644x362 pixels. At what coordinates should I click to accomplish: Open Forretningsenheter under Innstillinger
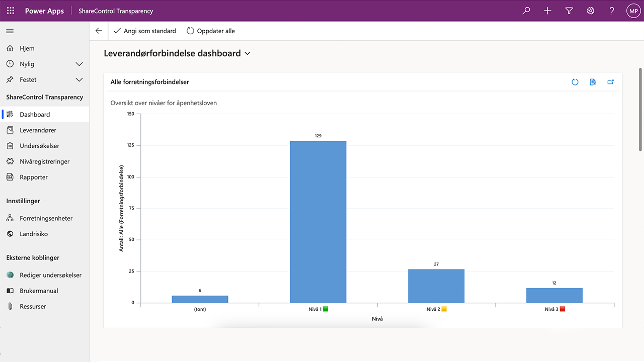point(46,218)
